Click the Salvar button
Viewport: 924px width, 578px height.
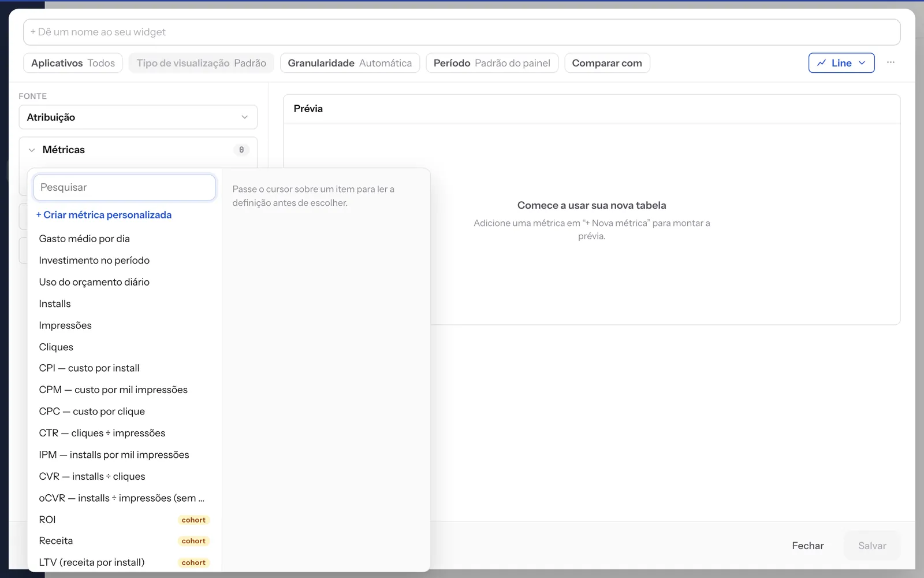click(x=872, y=546)
